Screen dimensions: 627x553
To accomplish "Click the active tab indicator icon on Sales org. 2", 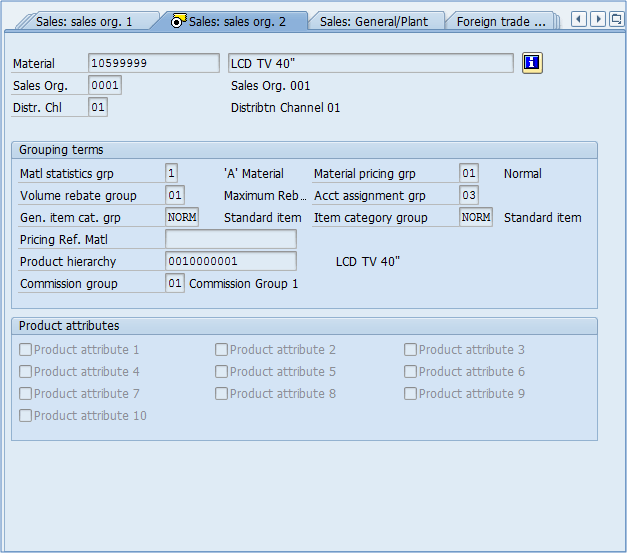I will pyautogui.click(x=179, y=21).
